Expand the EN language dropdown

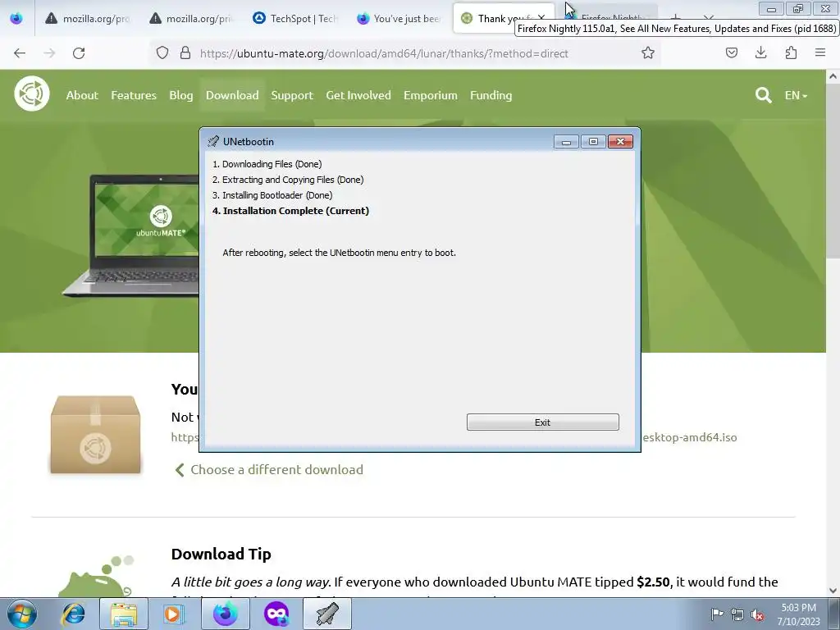(796, 95)
